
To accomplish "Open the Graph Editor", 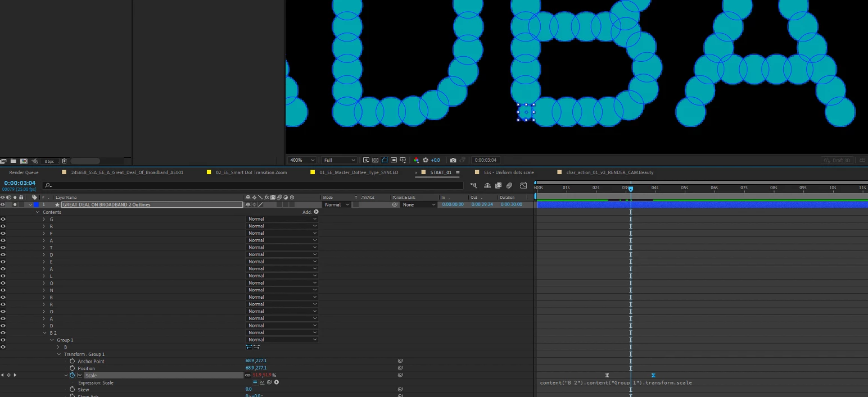I will (523, 185).
